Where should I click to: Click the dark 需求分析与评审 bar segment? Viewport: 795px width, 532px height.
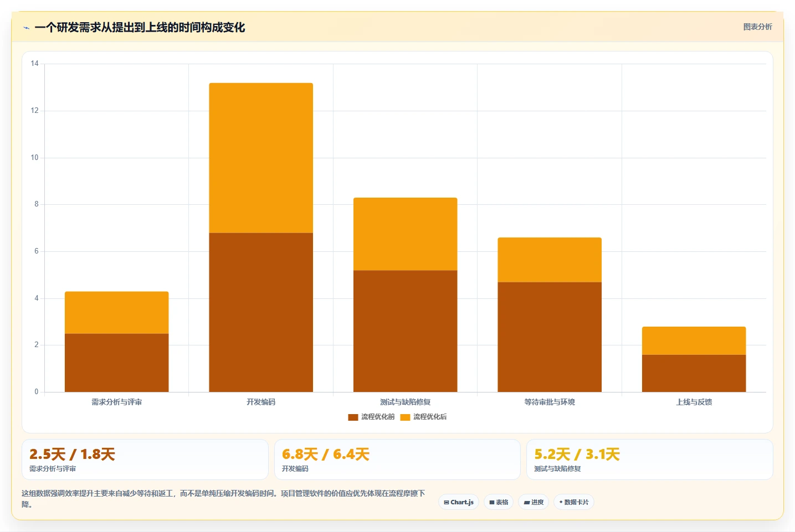117,363
